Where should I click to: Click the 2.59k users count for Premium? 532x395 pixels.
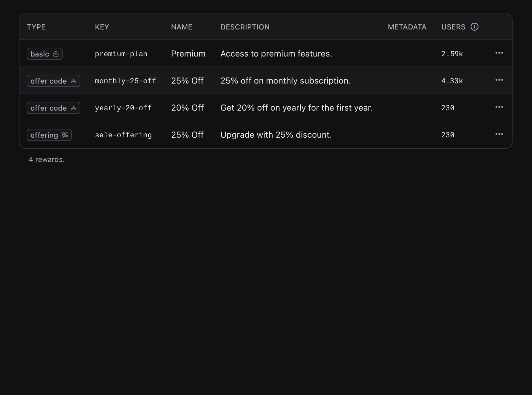pyautogui.click(x=452, y=53)
